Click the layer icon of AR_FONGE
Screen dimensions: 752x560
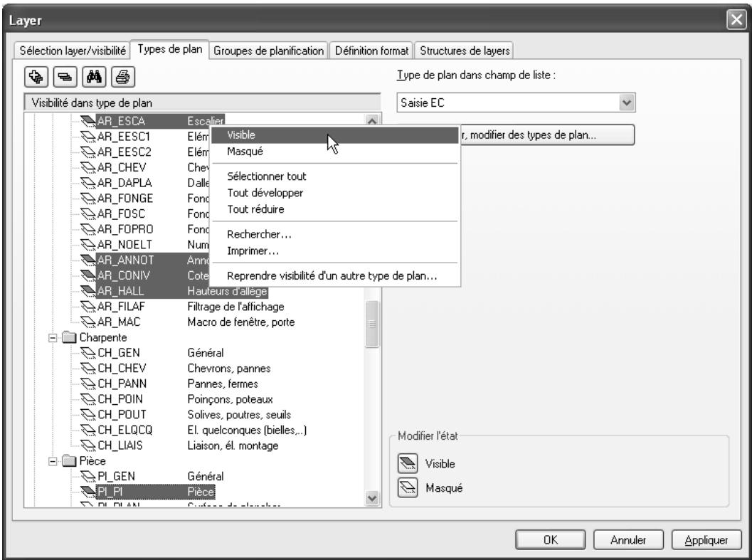88,199
